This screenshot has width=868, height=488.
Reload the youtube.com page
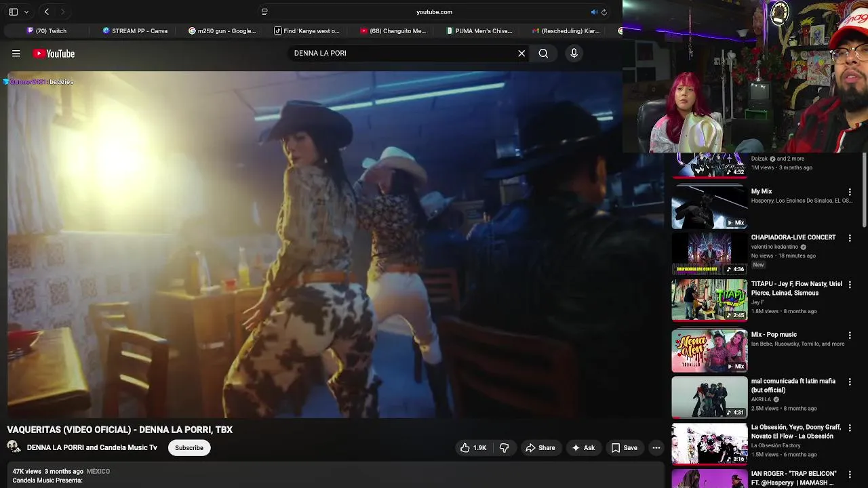[x=604, y=12]
